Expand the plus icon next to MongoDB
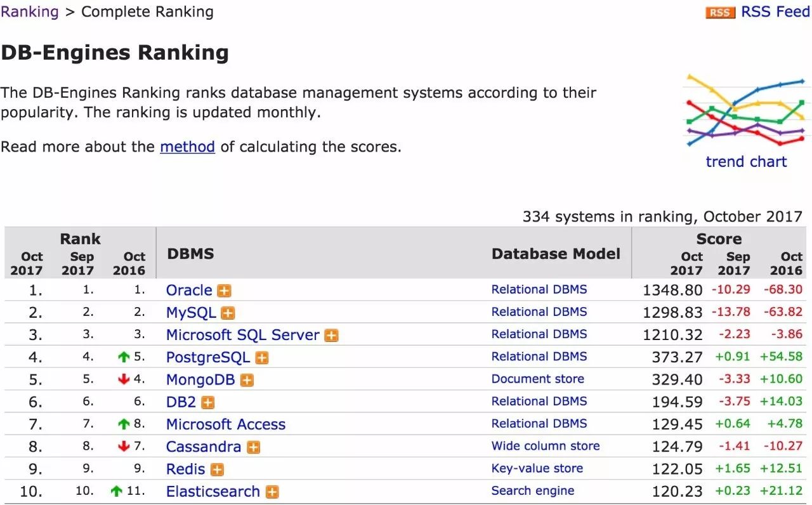The height and width of the screenshot is (505, 812). 247,380
